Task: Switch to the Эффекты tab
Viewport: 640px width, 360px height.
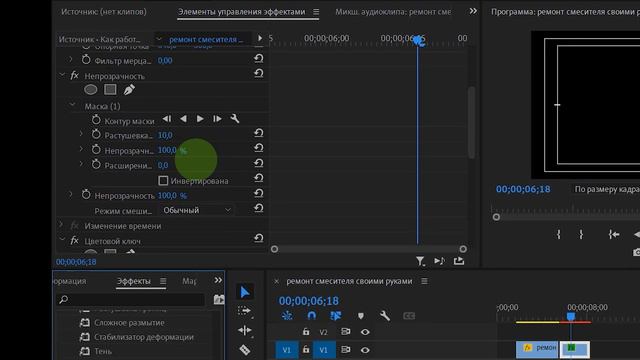Action: pyautogui.click(x=134, y=281)
